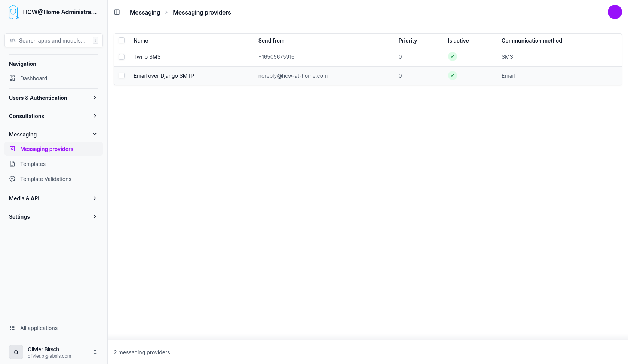Click the All applications grid icon
Viewport: 628px width, 364px height.
(12, 328)
